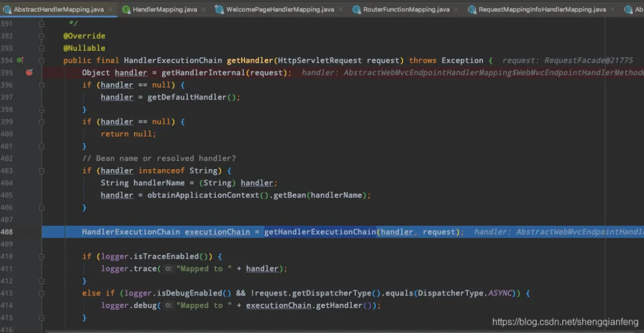The image size is (644, 333).
Task: Click the throws keyword on line 394
Action: click(423, 61)
